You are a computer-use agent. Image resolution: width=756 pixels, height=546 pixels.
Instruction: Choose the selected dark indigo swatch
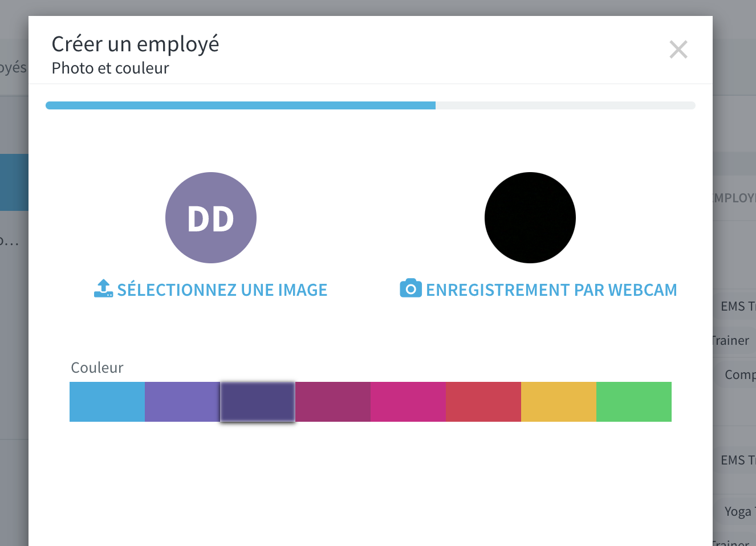click(x=258, y=402)
